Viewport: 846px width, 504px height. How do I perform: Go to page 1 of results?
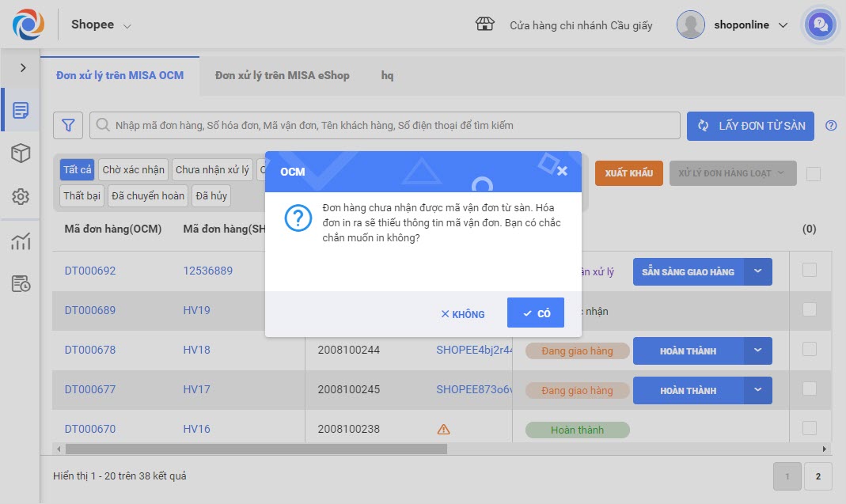pyautogui.click(x=787, y=476)
